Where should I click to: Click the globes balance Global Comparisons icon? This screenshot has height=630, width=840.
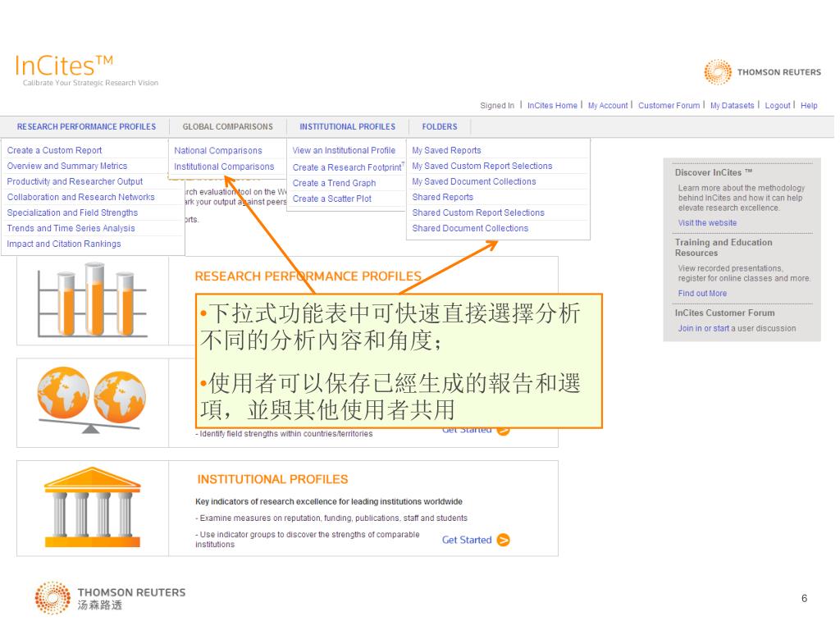click(x=92, y=400)
